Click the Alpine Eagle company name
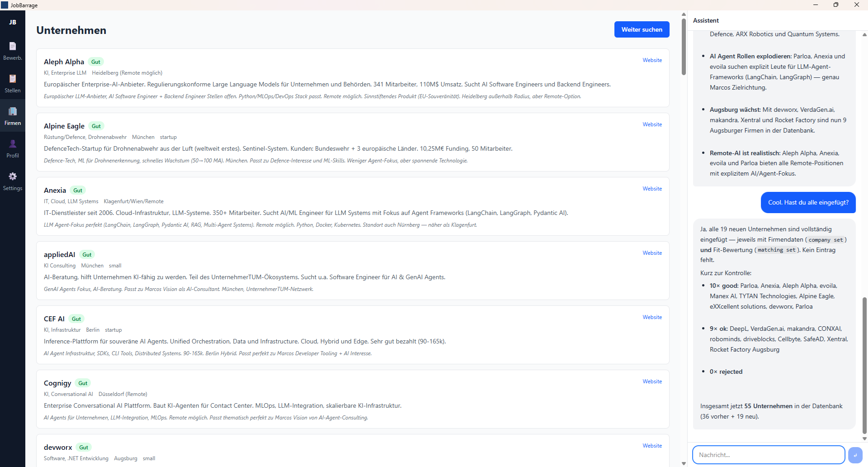The height and width of the screenshot is (467, 868). tap(64, 126)
